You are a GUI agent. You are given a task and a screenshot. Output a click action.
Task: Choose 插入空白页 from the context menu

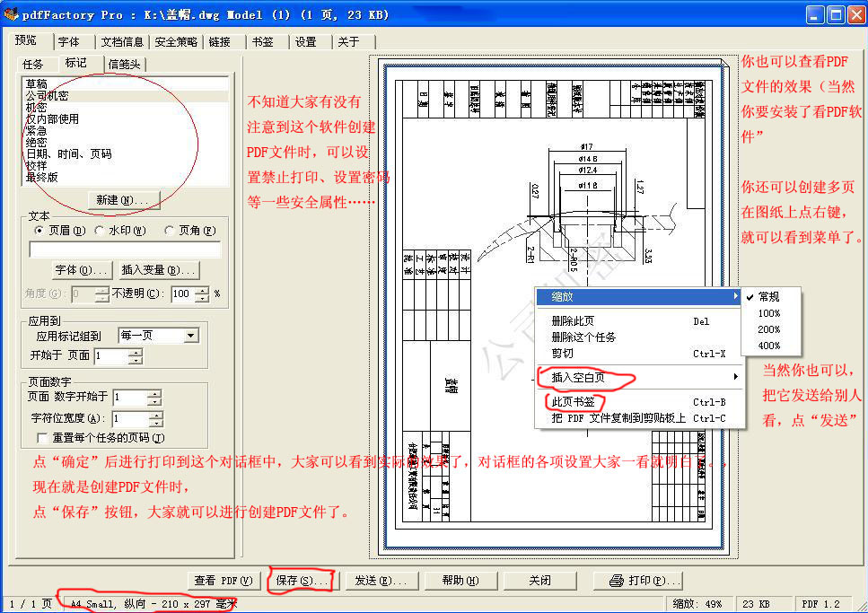(x=638, y=377)
